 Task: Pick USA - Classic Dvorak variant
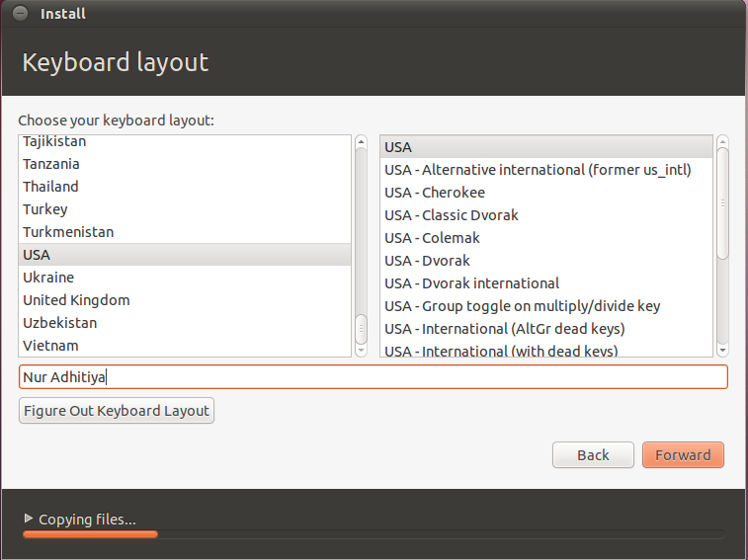point(546,215)
